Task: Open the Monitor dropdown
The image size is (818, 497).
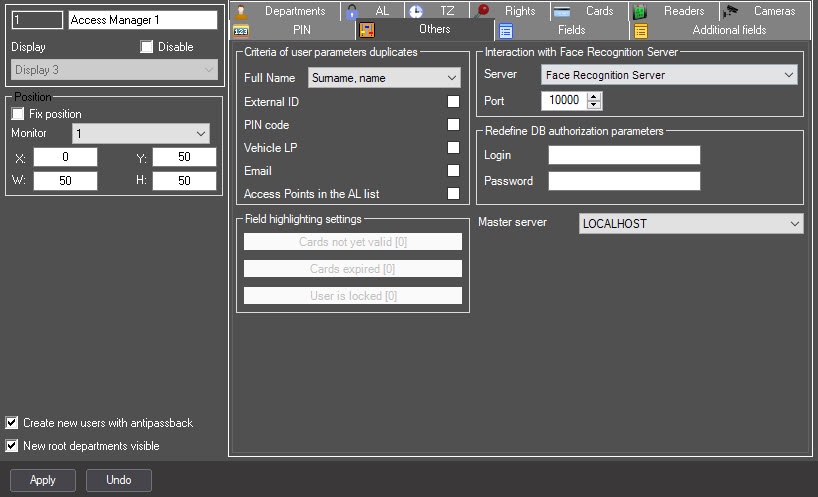Action: click(x=141, y=134)
